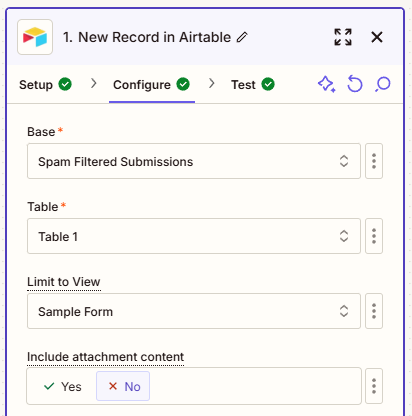Open three-dot options for Limit to View
The image size is (412, 416).
coord(374,311)
